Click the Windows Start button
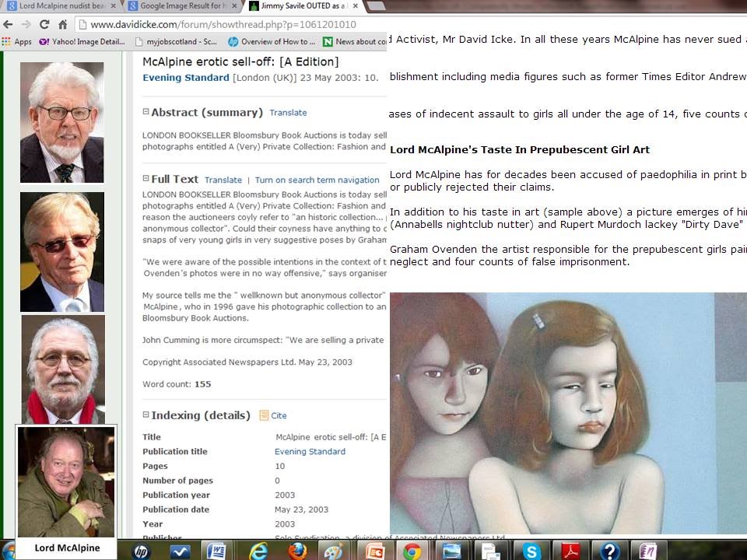 [x=9, y=551]
